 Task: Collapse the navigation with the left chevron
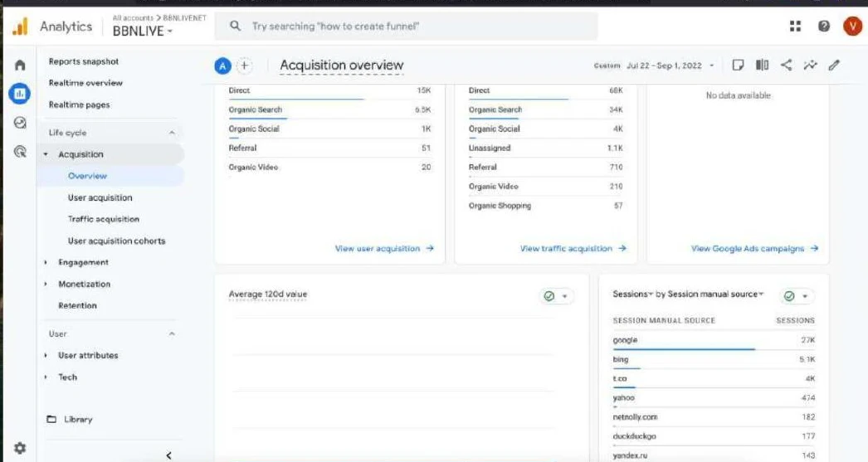[x=168, y=455]
